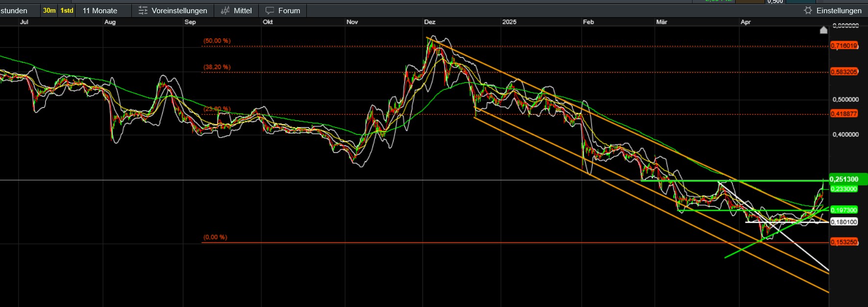
Task: Click the candlestick icon beside Mittel
Action: (x=225, y=10)
